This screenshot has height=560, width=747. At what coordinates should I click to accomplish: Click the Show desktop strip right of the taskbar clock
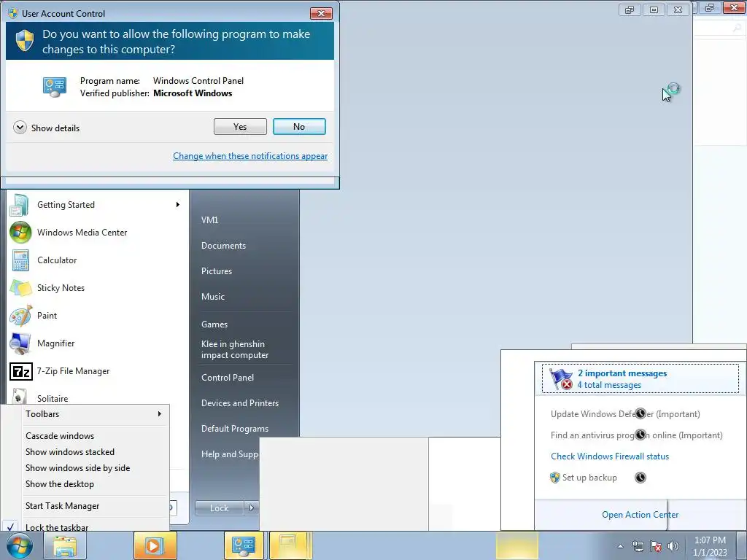click(743, 545)
